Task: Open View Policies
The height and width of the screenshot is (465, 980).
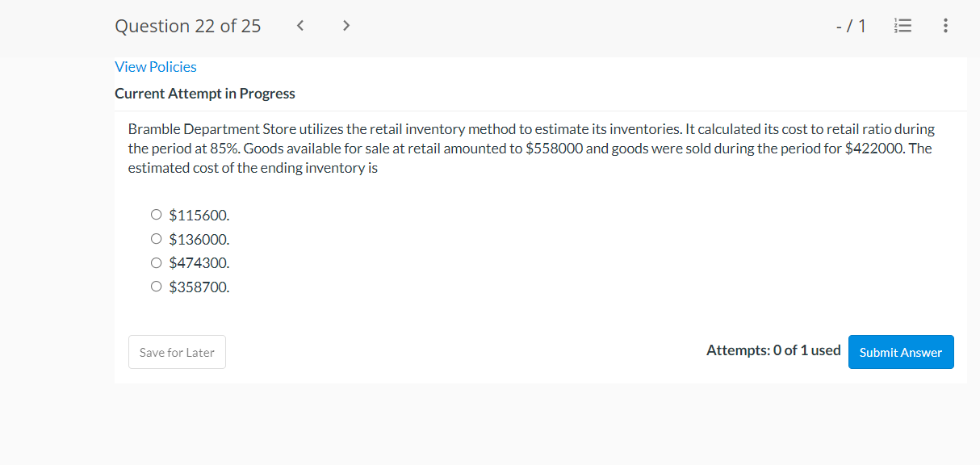Action: click(x=155, y=66)
